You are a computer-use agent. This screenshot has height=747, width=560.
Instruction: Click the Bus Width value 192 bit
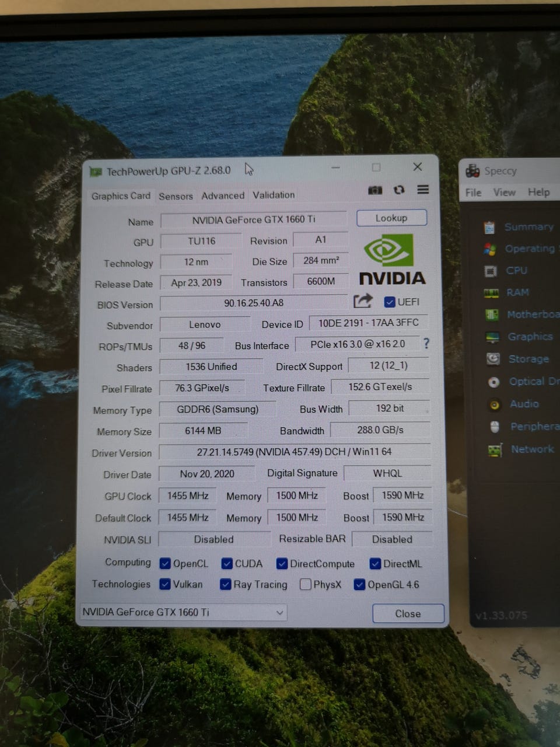pos(390,408)
